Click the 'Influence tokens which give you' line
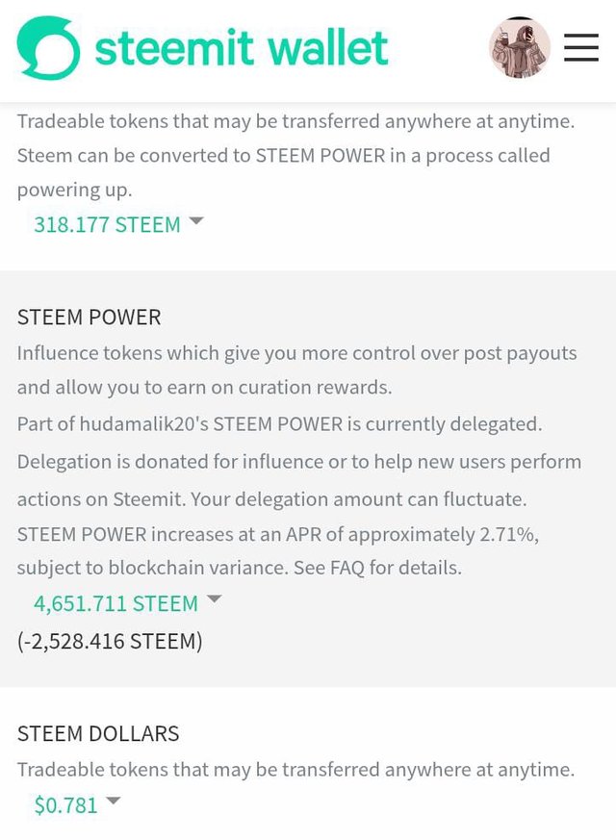This screenshot has width=616, height=840. click(x=296, y=353)
